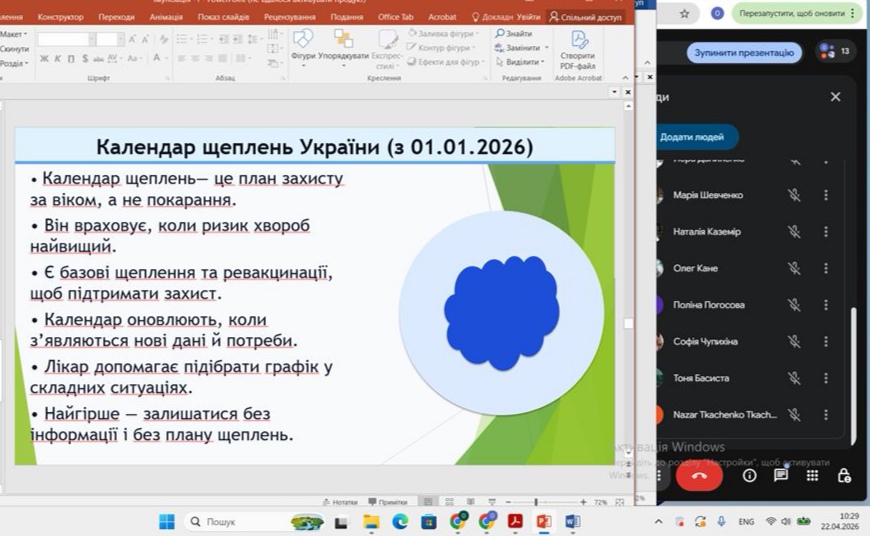Expand the Виділити selection dropdown
The image size is (870, 536).
click(543, 62)
